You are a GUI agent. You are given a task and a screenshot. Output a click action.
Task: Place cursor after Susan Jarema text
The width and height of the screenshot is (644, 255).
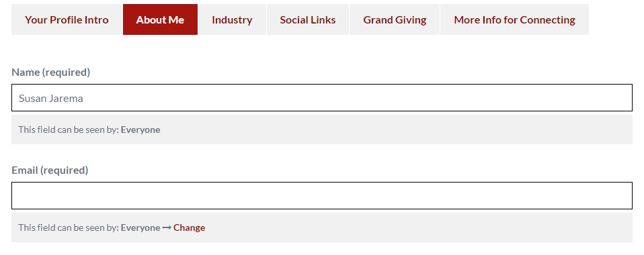(x=84, y=99)
